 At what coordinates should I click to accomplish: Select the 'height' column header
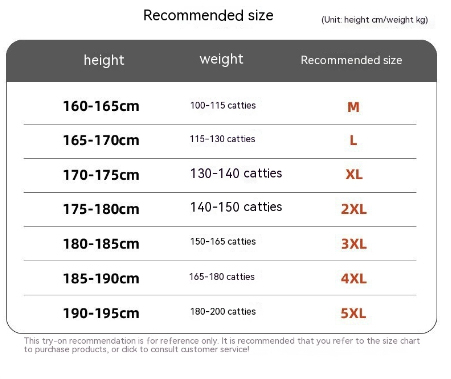click(104, 60)
